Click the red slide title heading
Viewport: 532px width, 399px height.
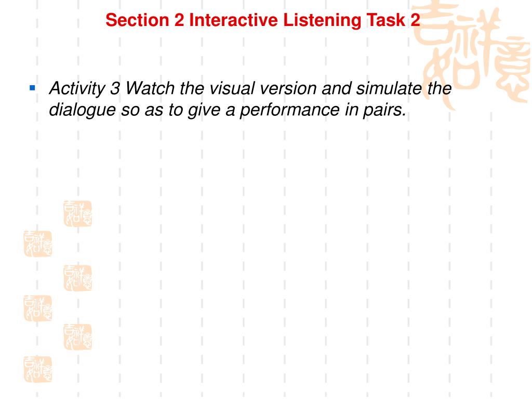263,20
